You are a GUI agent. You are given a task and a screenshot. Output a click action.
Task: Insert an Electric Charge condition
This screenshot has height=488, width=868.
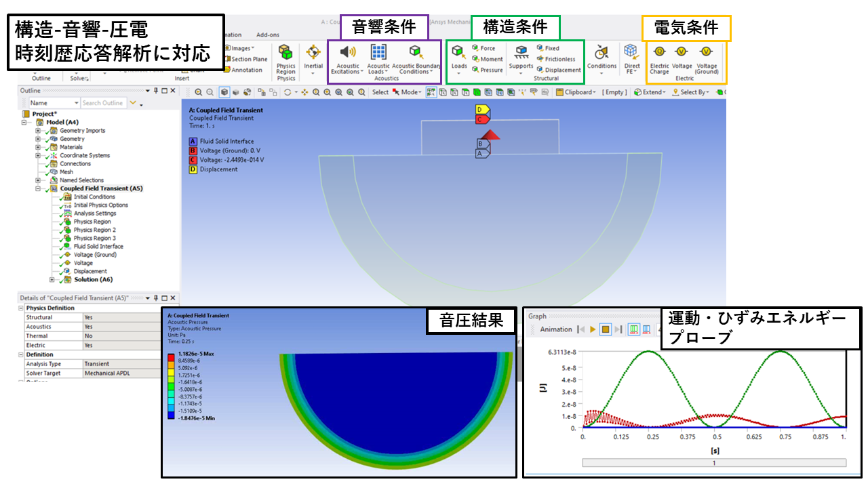[x=659, y=59]
